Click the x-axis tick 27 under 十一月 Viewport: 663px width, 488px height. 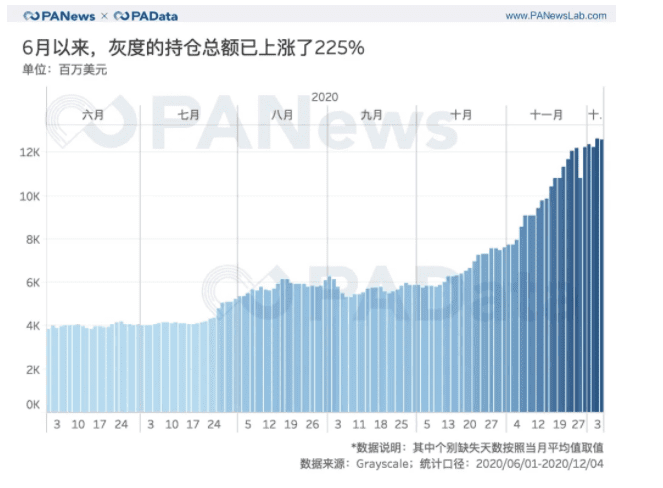pos(578,424)
